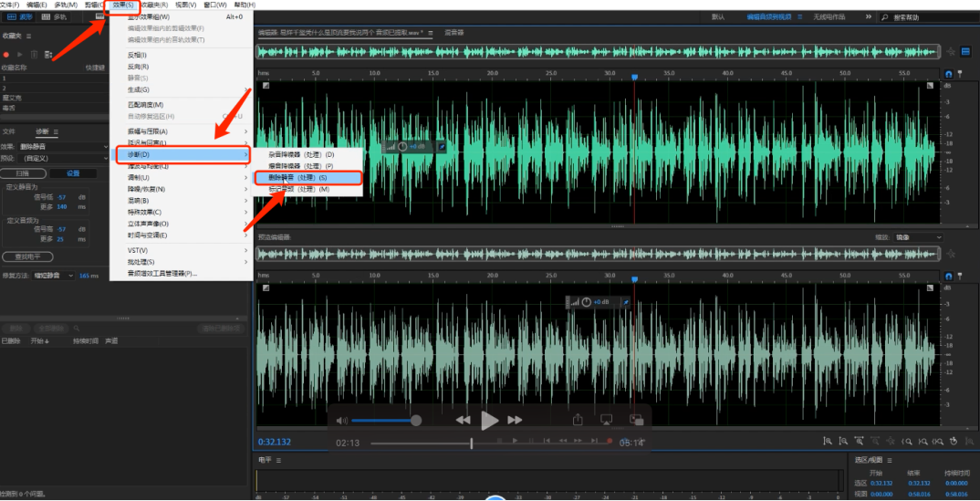980x501 pixels.
Task: Open the 编辑(E) menu
Action: pyautogui.click(x=36, y=5)
